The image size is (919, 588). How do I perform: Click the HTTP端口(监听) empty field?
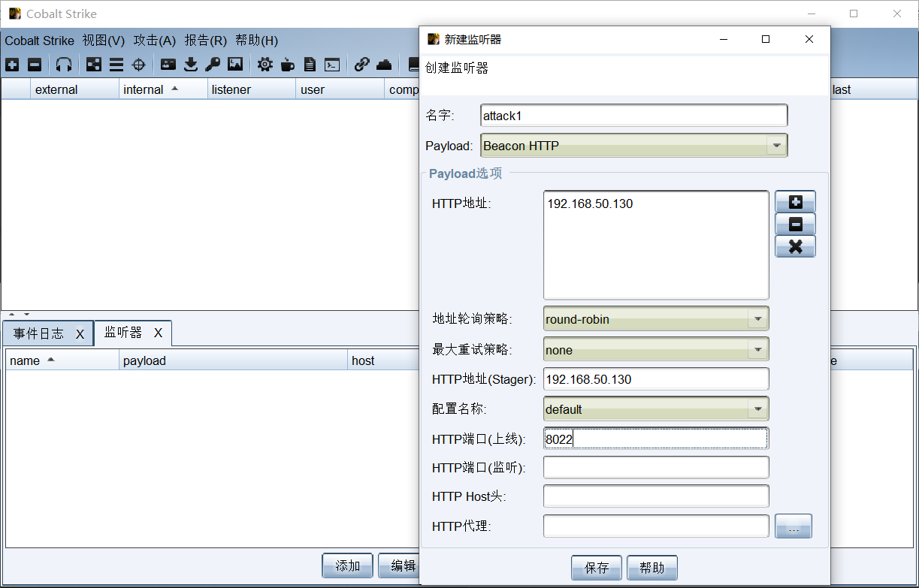(656, 467)
